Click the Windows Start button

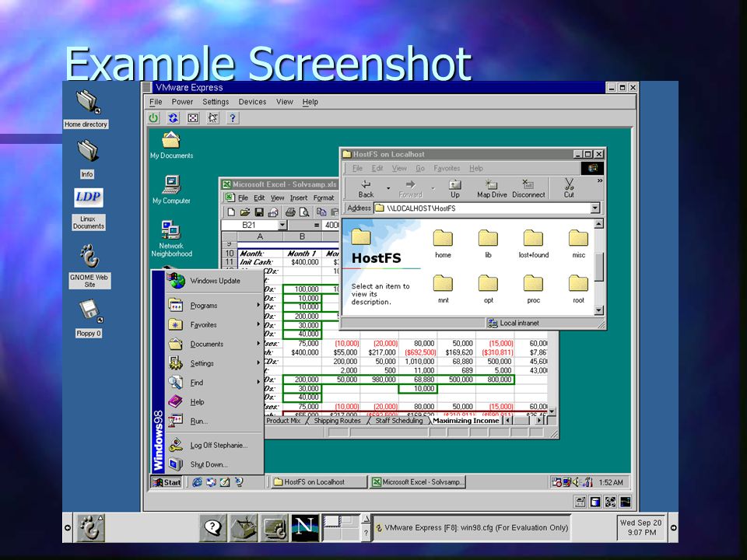[x=167, y=482]
